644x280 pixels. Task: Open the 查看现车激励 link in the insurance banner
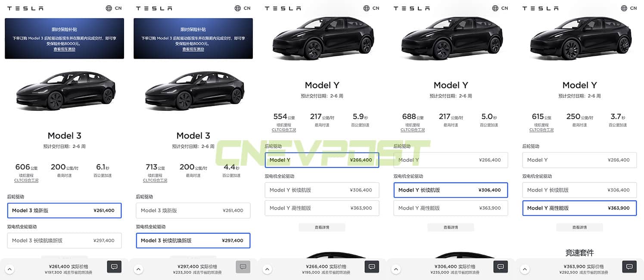(64, 49)
